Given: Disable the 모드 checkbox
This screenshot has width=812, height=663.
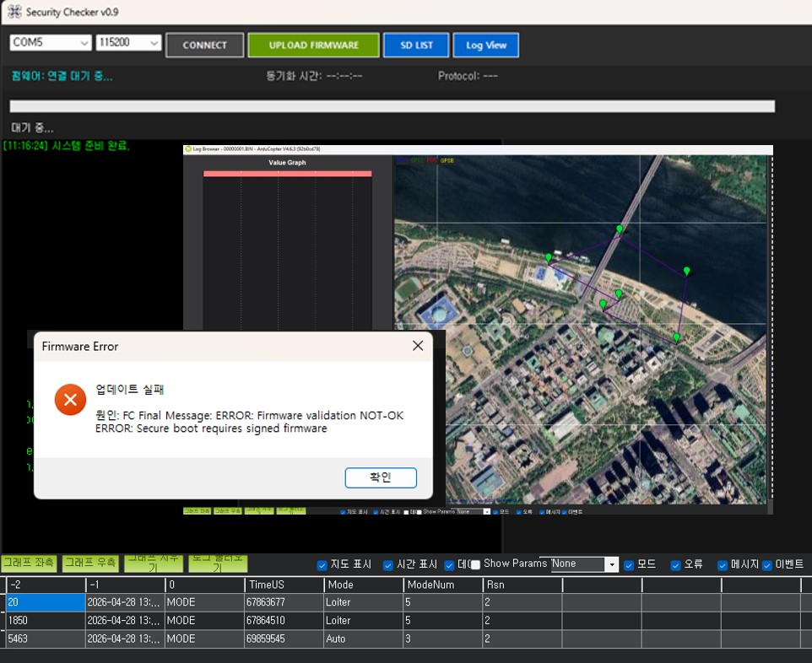Looking at the screenshot, I should click(x=629, y=565).
